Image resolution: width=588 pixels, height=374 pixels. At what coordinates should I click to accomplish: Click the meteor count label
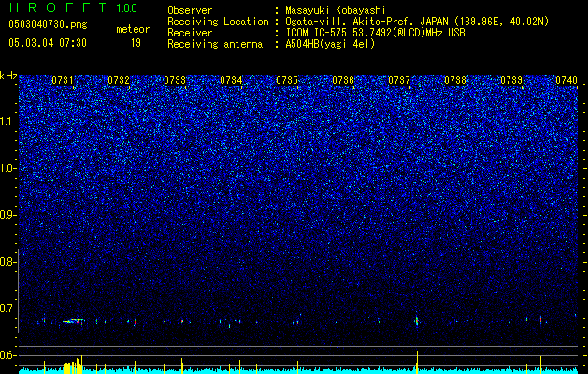click(x=133, y=29)
